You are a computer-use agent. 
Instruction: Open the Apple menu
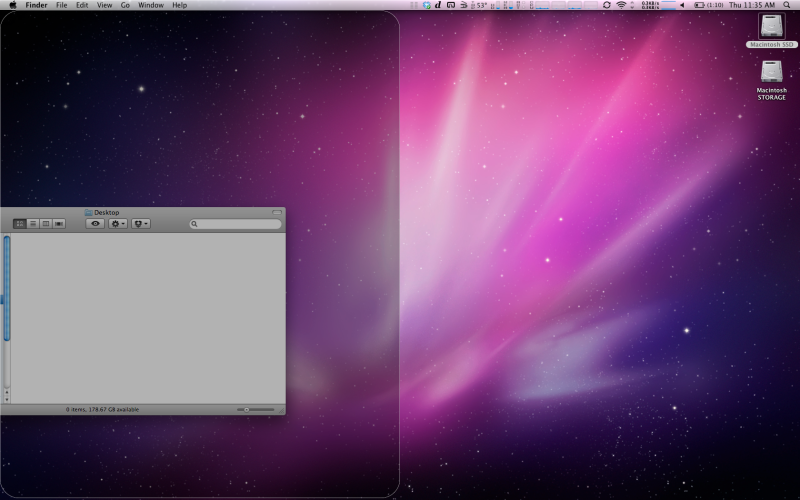tap(13, 5)
